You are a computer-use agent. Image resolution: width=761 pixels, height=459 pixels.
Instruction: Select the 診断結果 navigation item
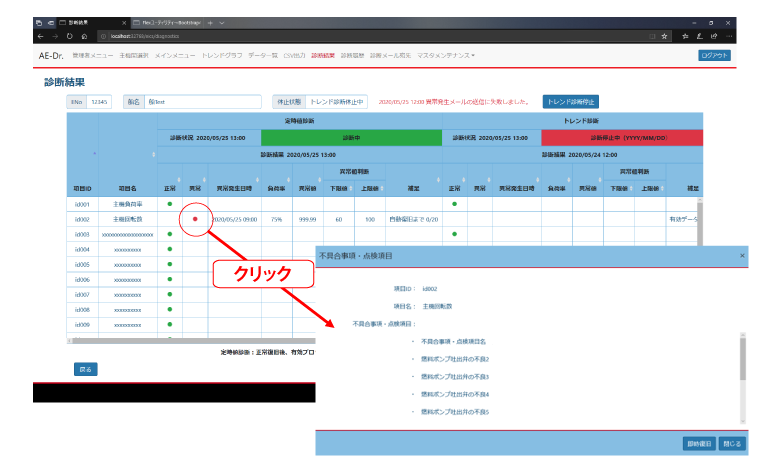click(323, 55)
